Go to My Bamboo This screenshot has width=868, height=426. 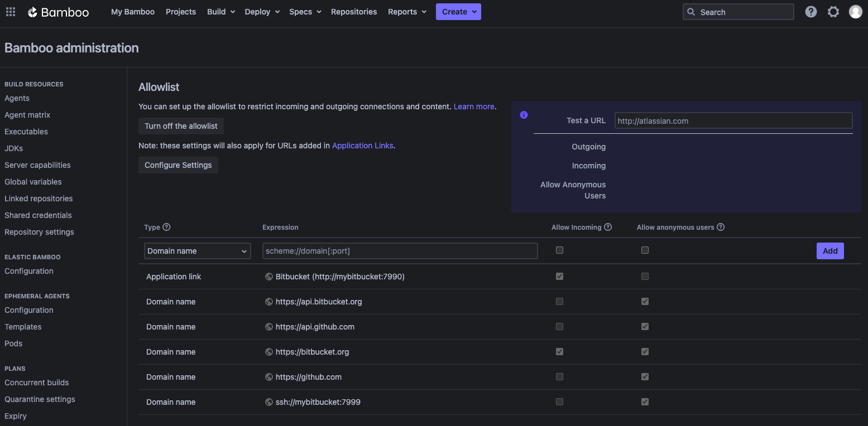(133, 12)
